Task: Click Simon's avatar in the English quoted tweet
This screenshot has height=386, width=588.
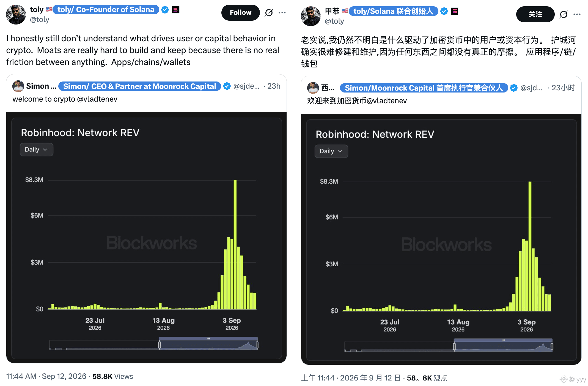Action: [x=18, y=86]
